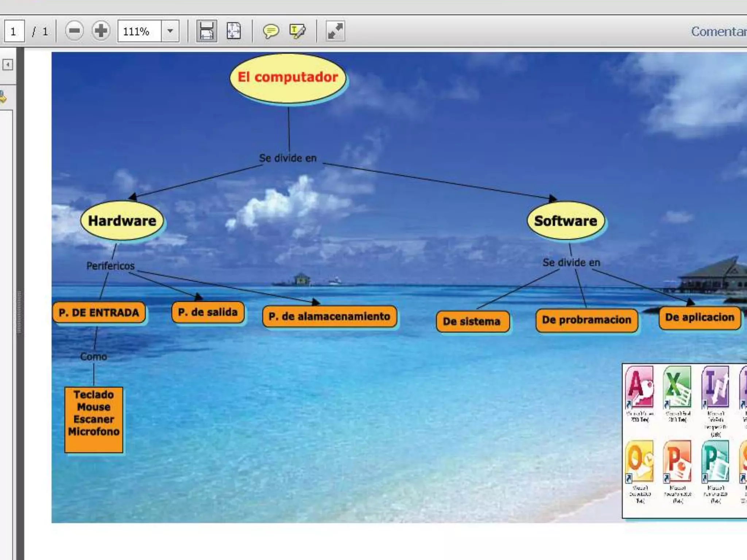Screen dimensions: 747x560
Task: Collapse the left navigation pane arrow
Action: click(x=8, y=65)
